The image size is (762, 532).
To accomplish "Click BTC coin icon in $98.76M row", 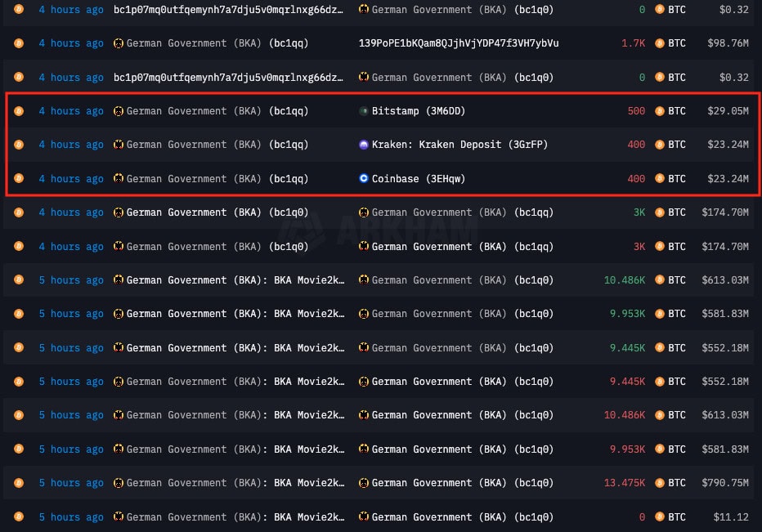I will pos(660,43).
